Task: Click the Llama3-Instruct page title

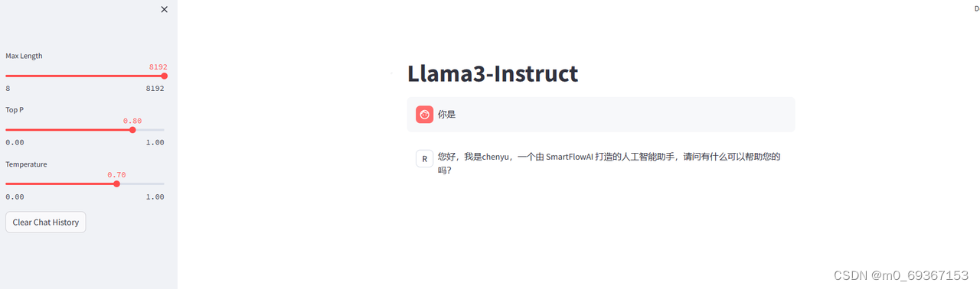Action: [492, 73]
